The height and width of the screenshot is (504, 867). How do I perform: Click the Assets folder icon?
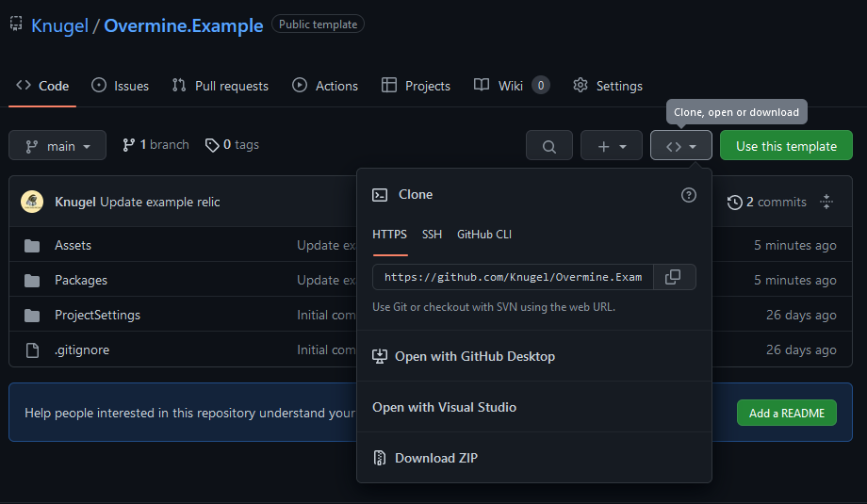coord(32,246)
